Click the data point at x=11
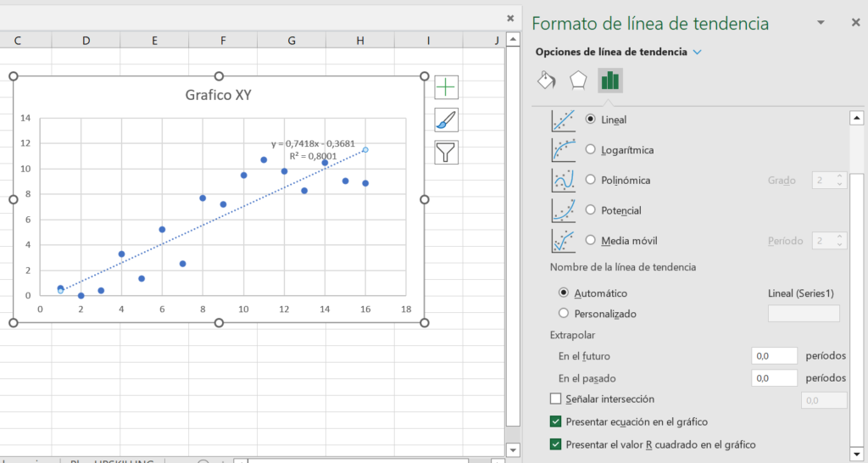This screenshot has height=463, width=868. tap(264, 159)
